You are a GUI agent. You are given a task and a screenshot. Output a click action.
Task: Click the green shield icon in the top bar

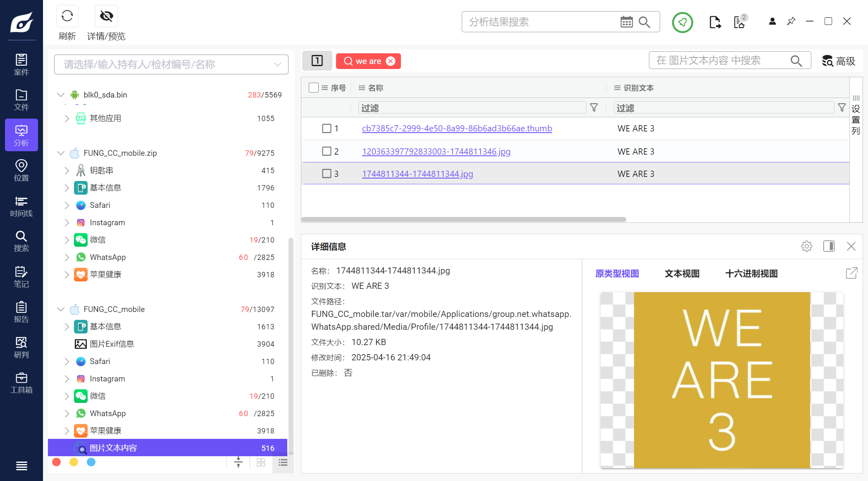click(682, 22)
